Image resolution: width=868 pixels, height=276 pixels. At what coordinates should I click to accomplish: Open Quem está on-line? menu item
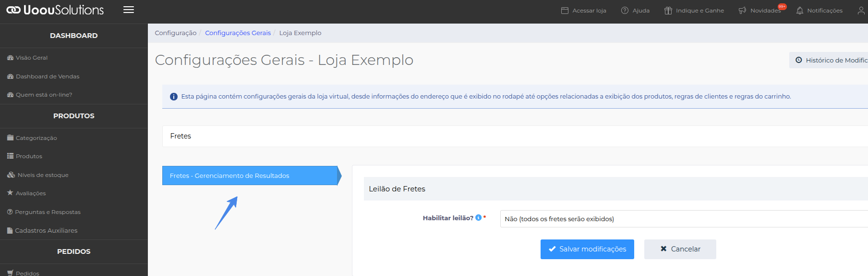(44, 95)
